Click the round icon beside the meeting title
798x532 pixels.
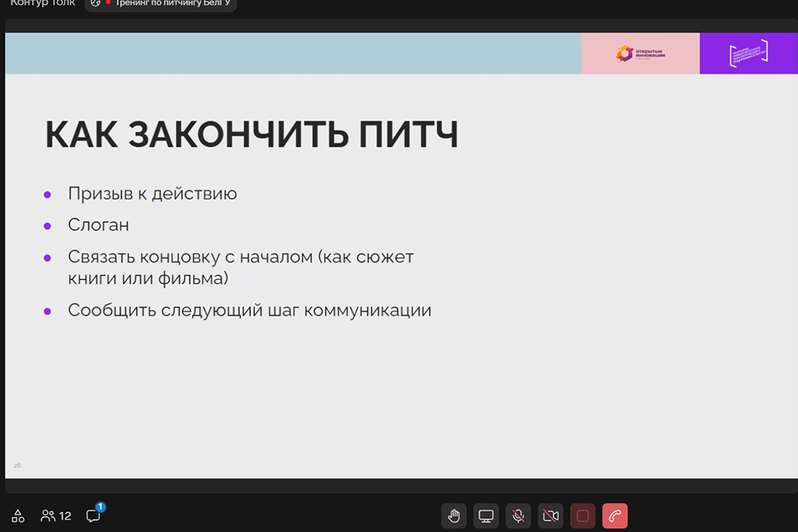tap(96, 3)
